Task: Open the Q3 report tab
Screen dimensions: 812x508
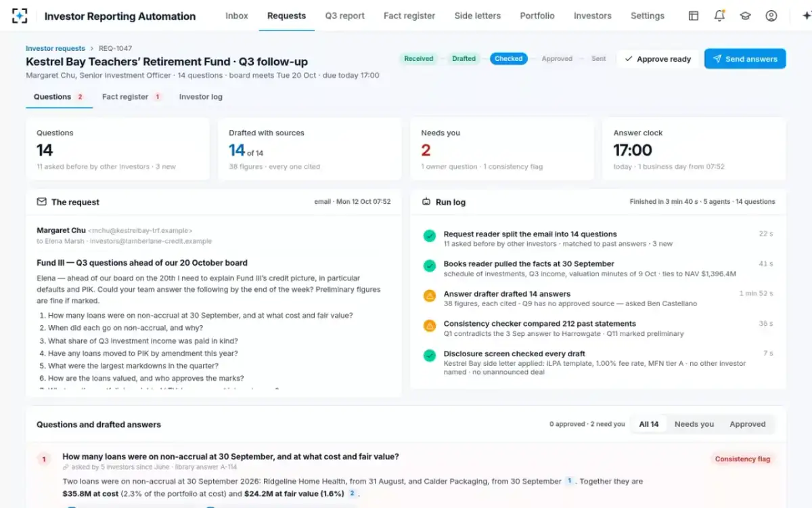Action: (x=345, y=16)
